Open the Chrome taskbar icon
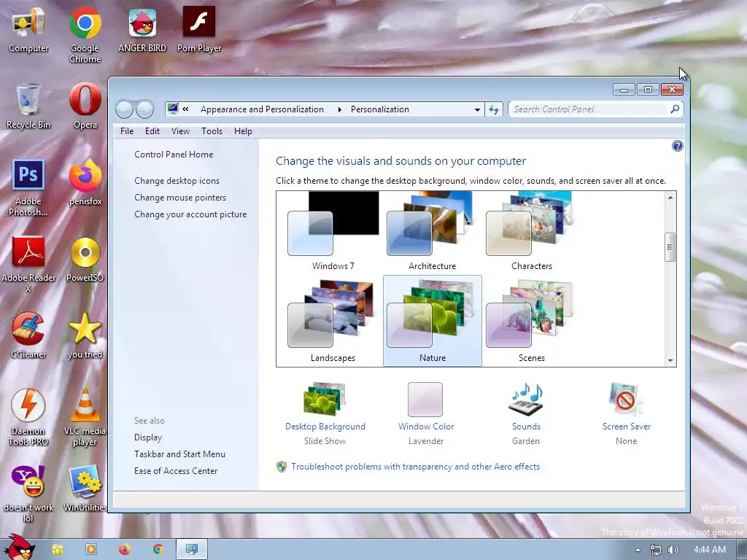 (x=158, y=550)
